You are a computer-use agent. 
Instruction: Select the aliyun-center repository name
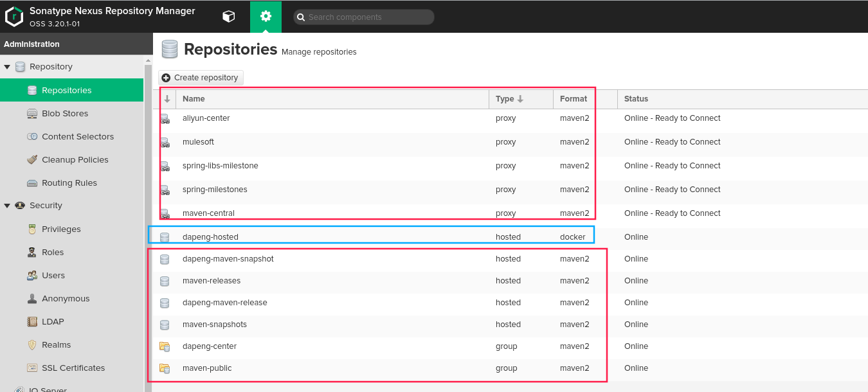point(206,118)
